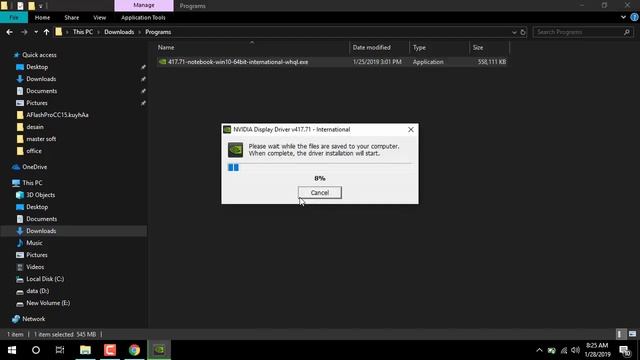The image size is (640, 360).
Task: Go up one folder level
Action: click(x=47, y=32)
